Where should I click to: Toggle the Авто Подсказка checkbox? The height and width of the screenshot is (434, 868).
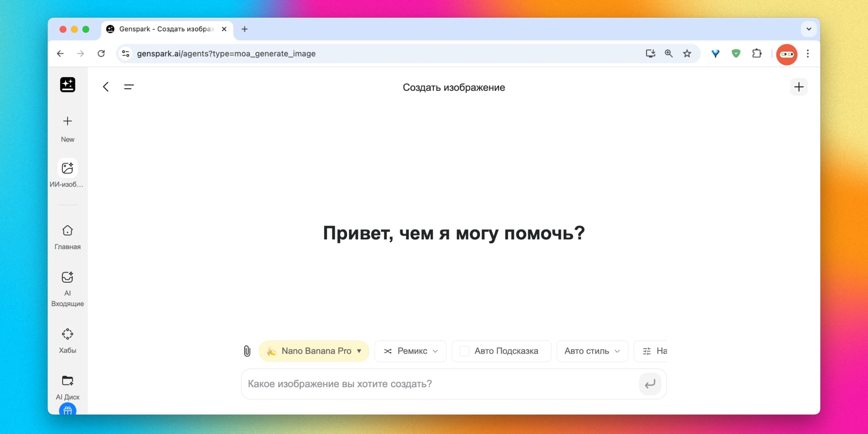464,351
